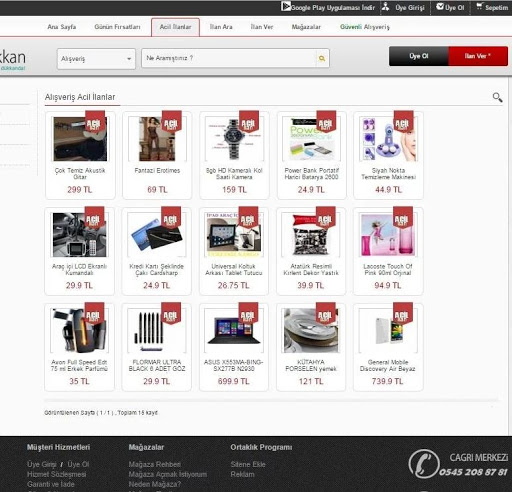Click the yellow search magnifier icon

tap(322, 59)
